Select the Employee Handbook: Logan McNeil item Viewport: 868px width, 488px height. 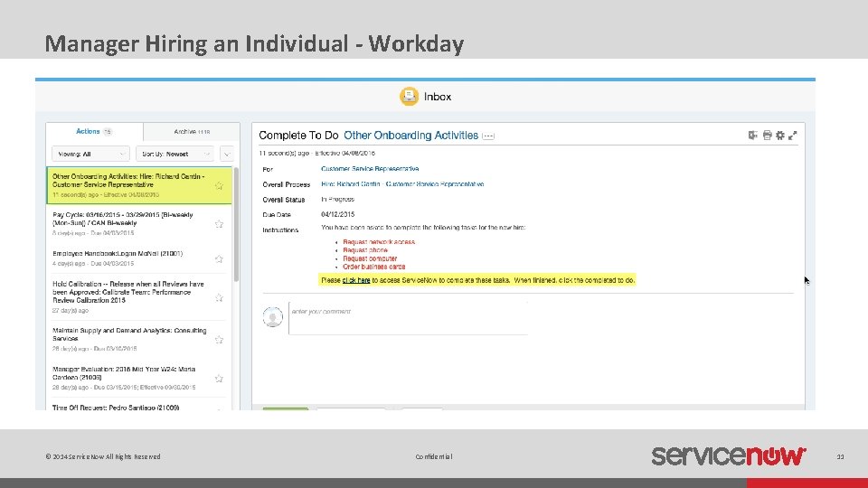coord(139,258)
